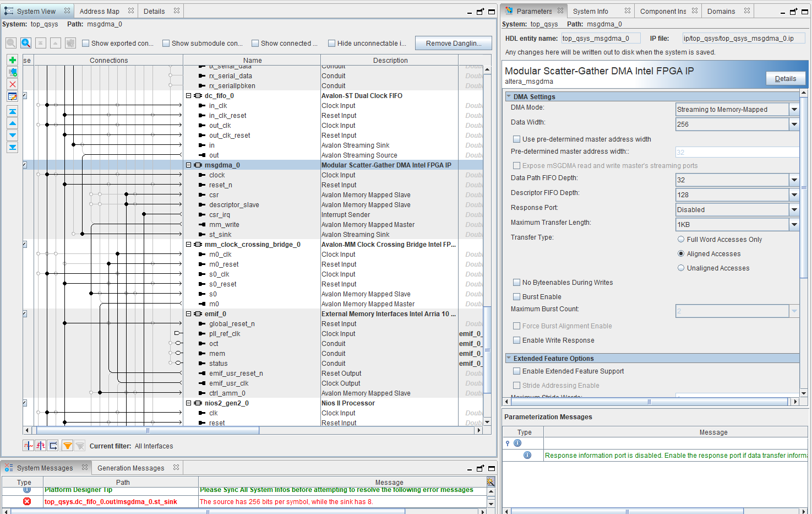Open the DMA Mode dropdown

794,110
